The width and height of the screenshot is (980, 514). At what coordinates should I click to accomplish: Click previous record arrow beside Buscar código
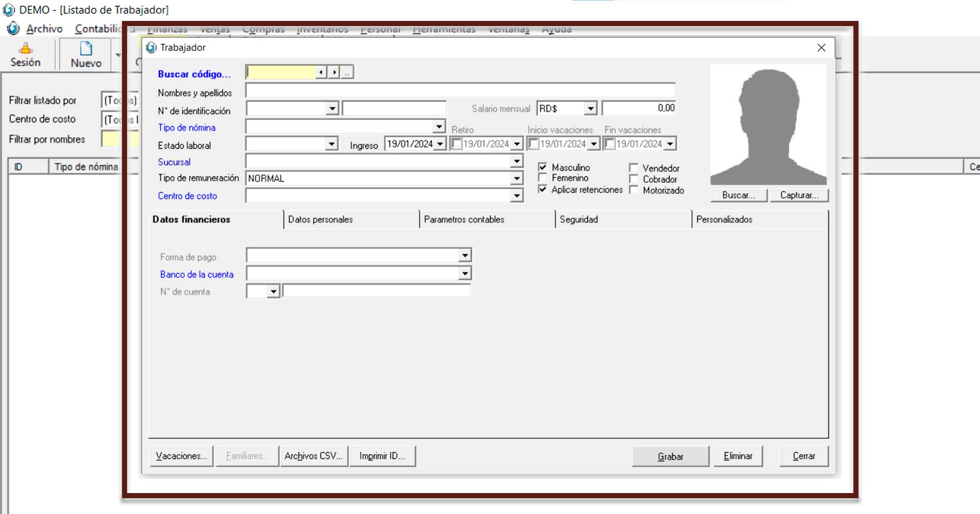(321, 72)
